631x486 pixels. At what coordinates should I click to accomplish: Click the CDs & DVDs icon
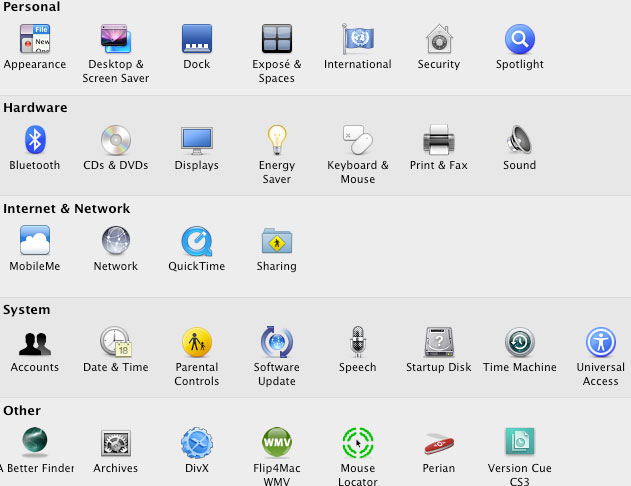(x=115, y=140)
